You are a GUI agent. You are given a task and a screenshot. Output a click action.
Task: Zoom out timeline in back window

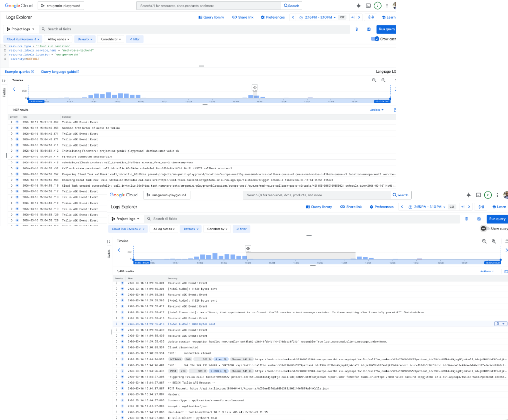(374, 80)
